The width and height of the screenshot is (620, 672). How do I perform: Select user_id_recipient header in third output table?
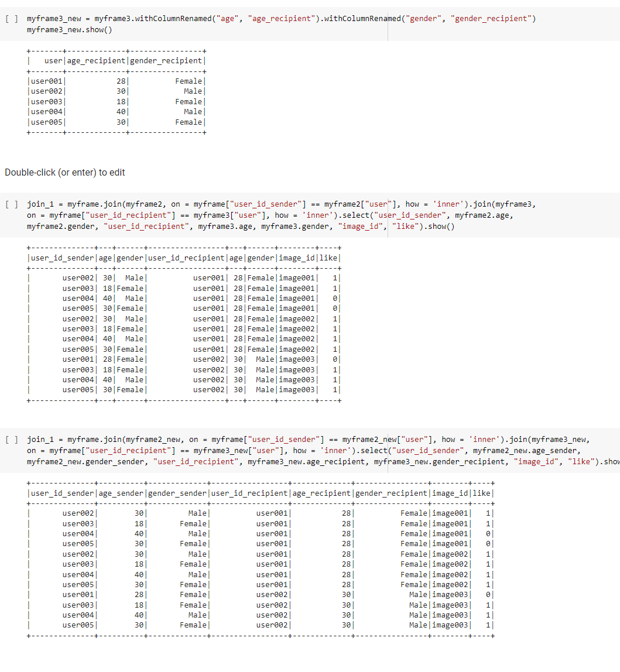point(249,493)
